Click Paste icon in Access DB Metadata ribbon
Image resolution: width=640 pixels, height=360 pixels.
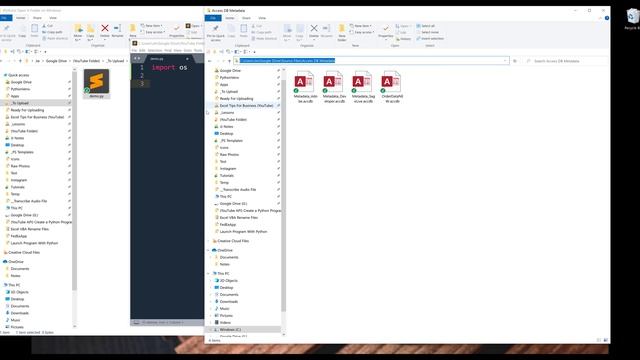244,31
